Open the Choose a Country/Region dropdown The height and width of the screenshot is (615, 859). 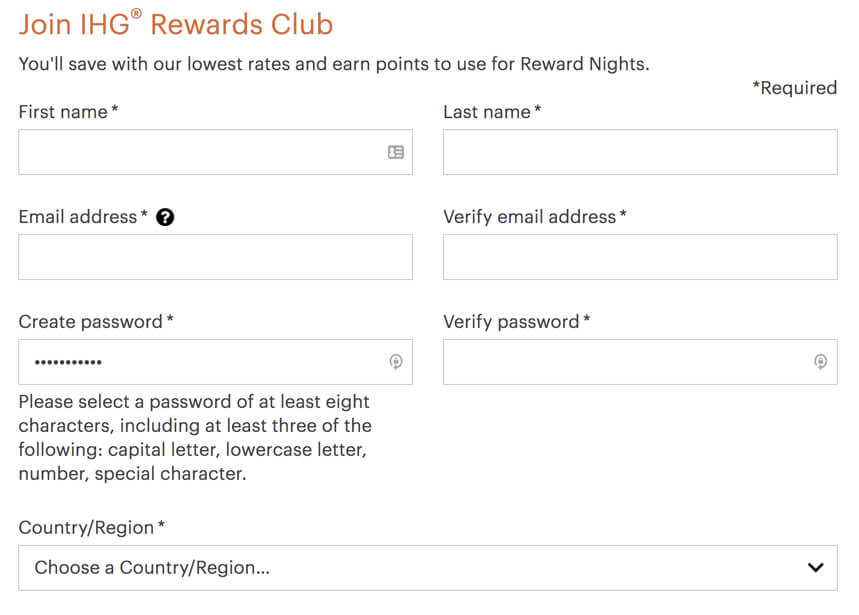[x=428, y=568]
